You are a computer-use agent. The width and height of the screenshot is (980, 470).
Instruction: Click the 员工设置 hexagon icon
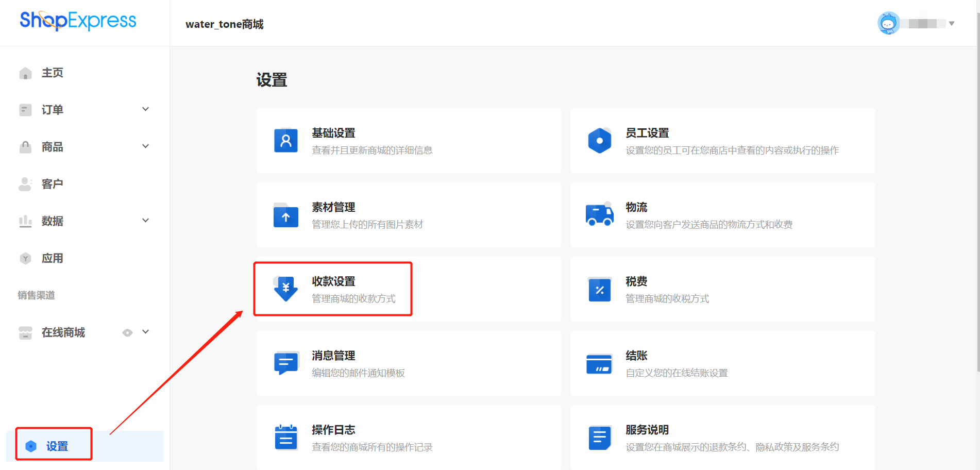click(x=600, y=140)
